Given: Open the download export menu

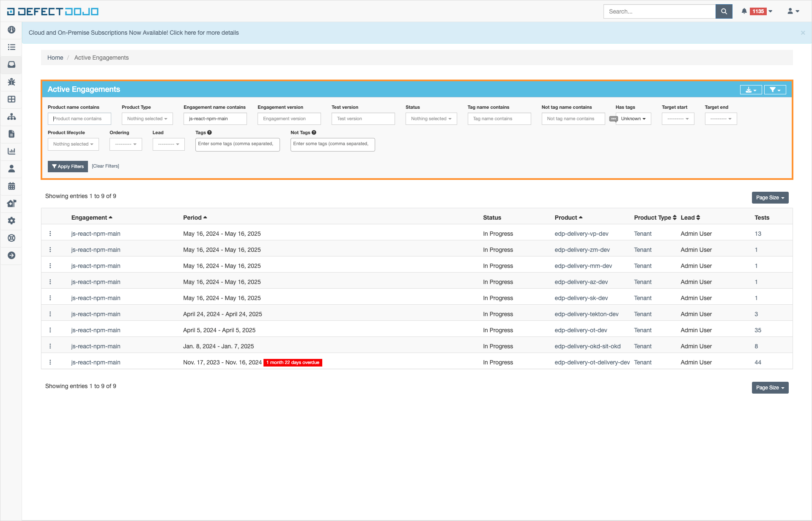Looking at the screenshot, I should [751, 90].
